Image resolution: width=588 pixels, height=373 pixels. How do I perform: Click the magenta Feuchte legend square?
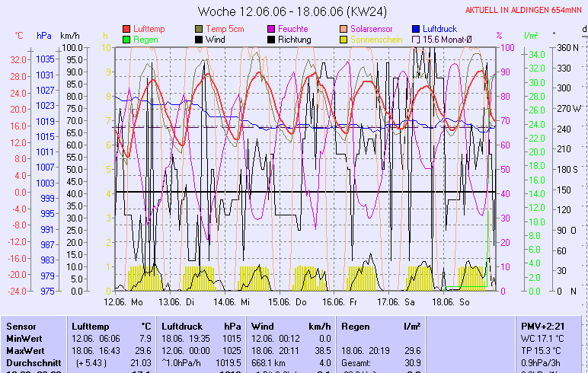pyautogui.click(x=271, y=29)
